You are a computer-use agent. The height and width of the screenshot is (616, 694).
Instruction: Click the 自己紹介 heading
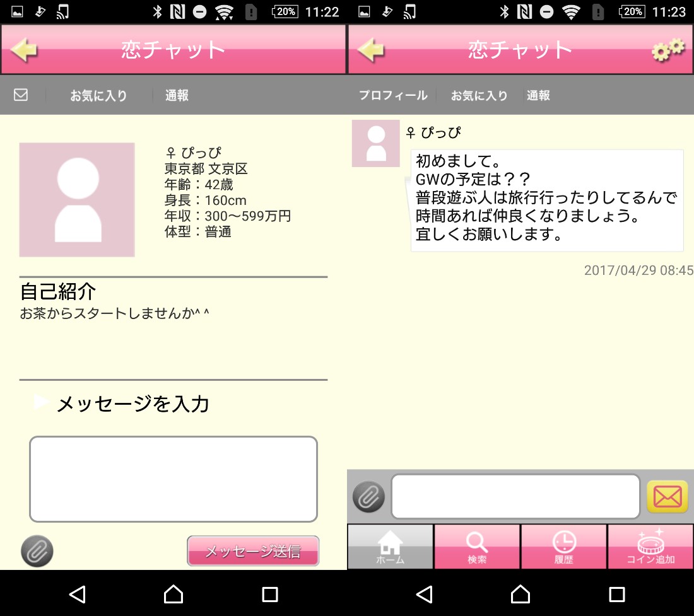[x=58, y=291]
